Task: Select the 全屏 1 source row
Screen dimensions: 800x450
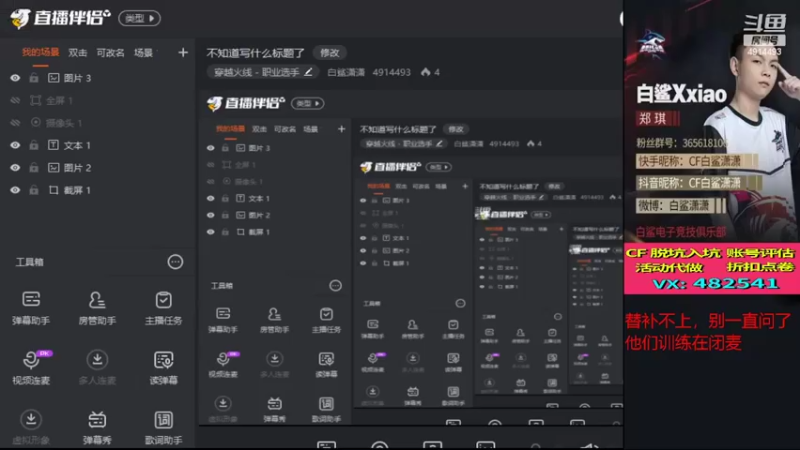Action: pos(97,101)
